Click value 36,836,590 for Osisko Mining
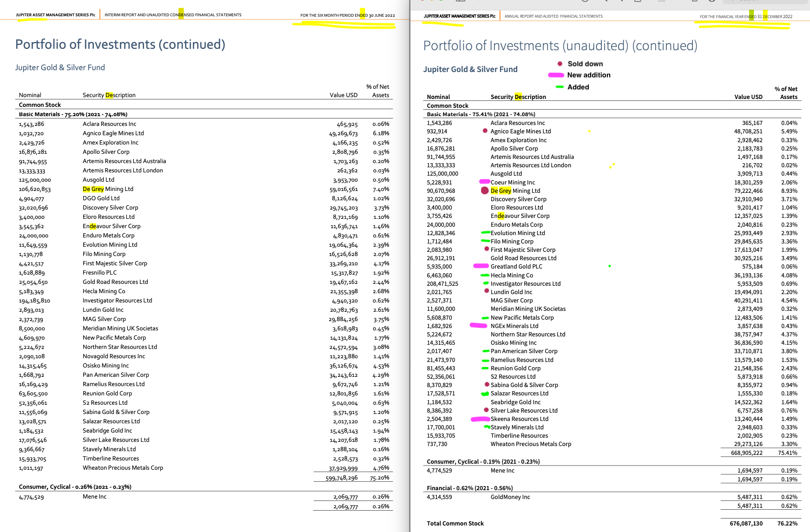The width and height of the screenshot is (810, 532). 748,343
